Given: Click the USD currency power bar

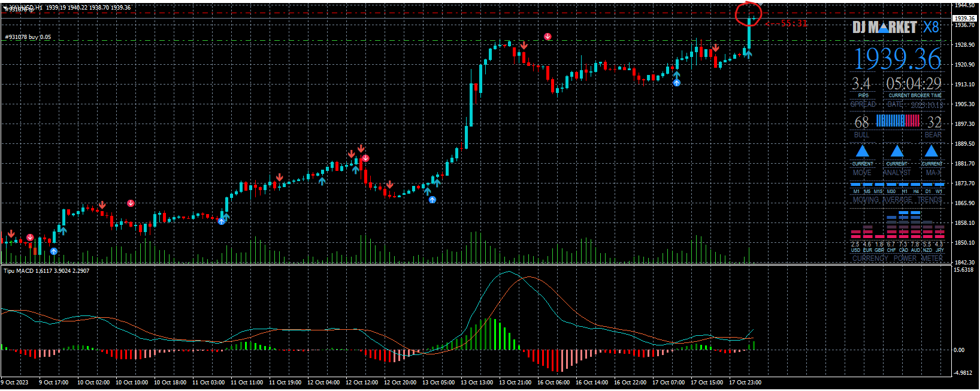Looking at the screenshot, I should pos(855,234).
